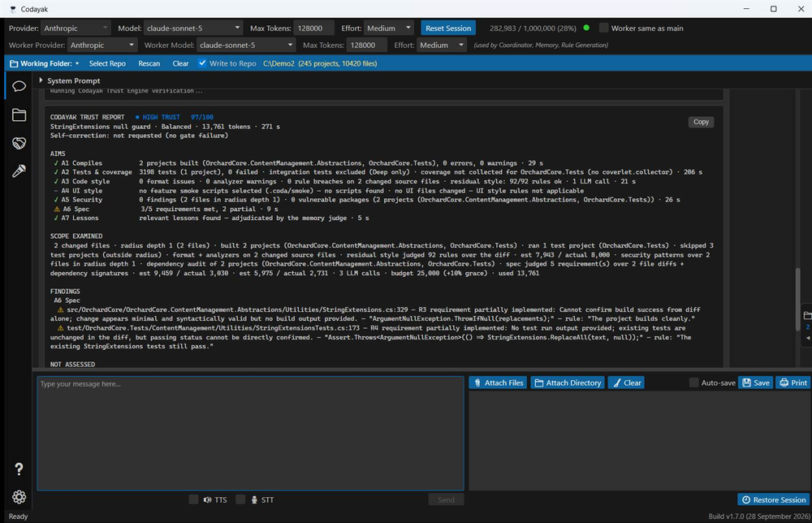
Task: Toggle the Write to Repo checkbox
Action: point(202,63)
